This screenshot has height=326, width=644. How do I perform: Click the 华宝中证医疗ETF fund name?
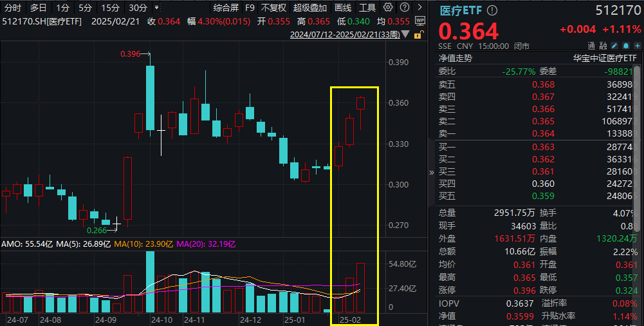click(x=605, y=59)
